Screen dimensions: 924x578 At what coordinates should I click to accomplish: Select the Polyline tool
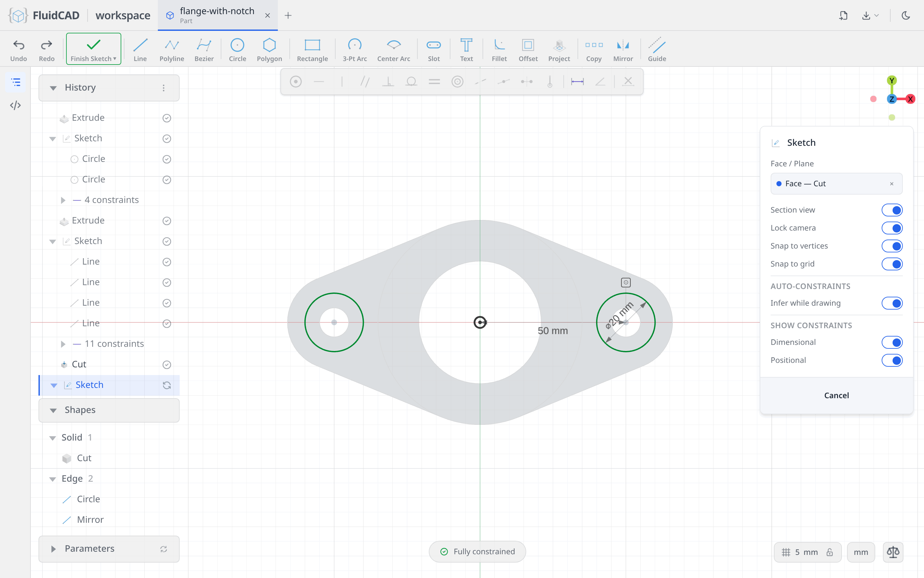[172, 50]
